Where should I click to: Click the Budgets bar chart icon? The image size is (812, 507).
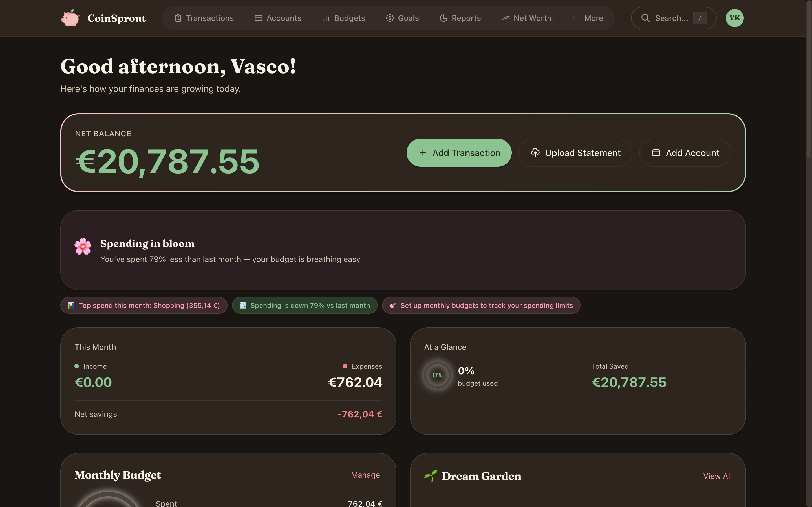tap(326, 18)
